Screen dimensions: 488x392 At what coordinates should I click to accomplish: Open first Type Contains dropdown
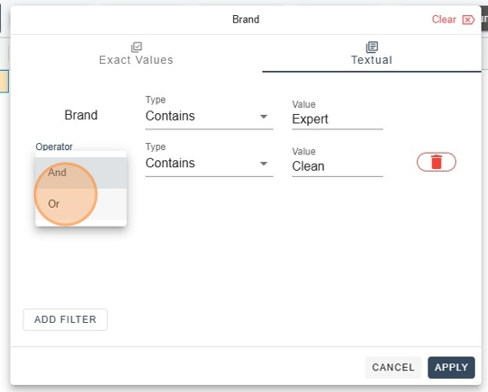(x=209, y=116)
